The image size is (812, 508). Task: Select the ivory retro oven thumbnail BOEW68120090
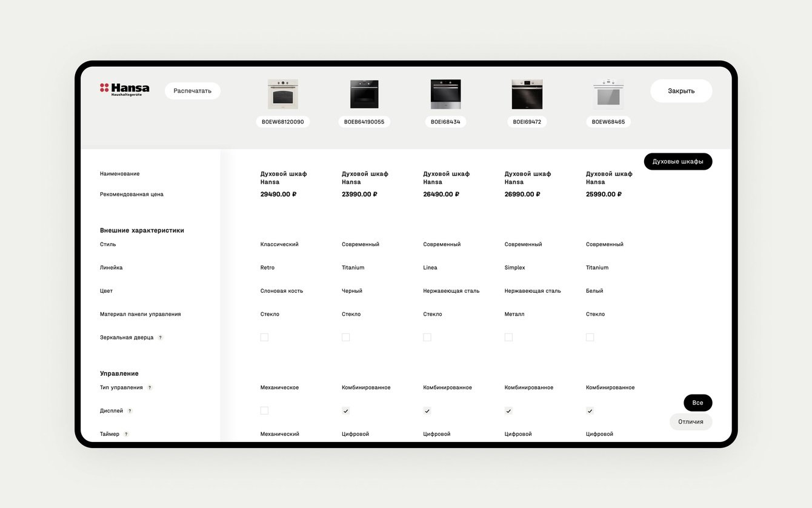(283, 95)
